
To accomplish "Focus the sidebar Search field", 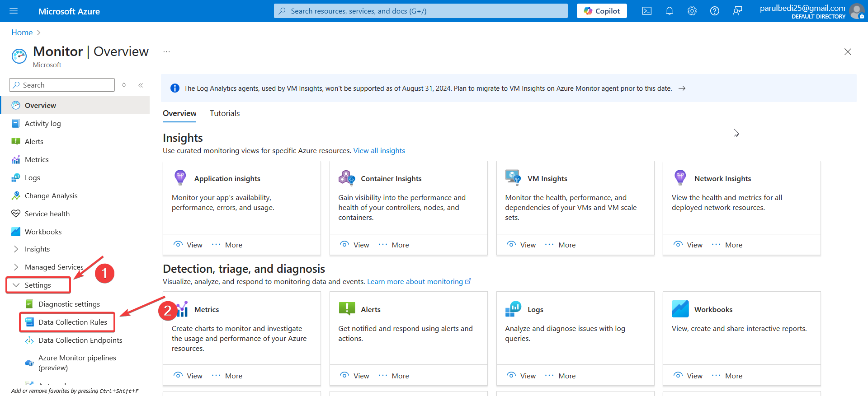I will (x=62, y=85).
